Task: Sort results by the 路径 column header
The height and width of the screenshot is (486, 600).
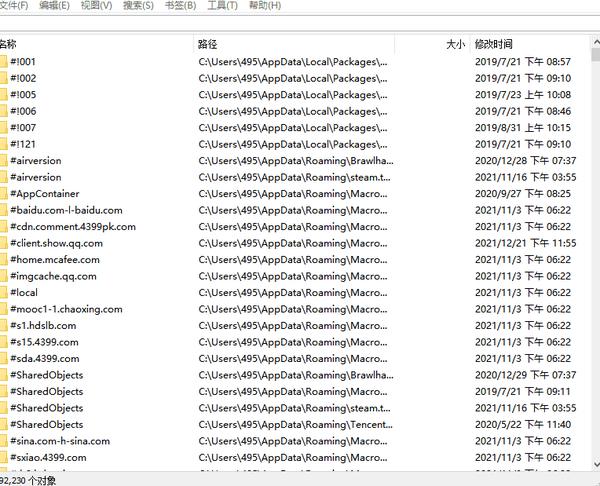Action: click(x=294, y=44)
